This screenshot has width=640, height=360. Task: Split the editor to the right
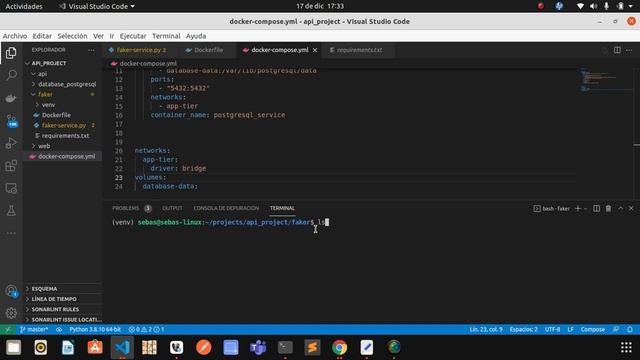click(617, 50)
